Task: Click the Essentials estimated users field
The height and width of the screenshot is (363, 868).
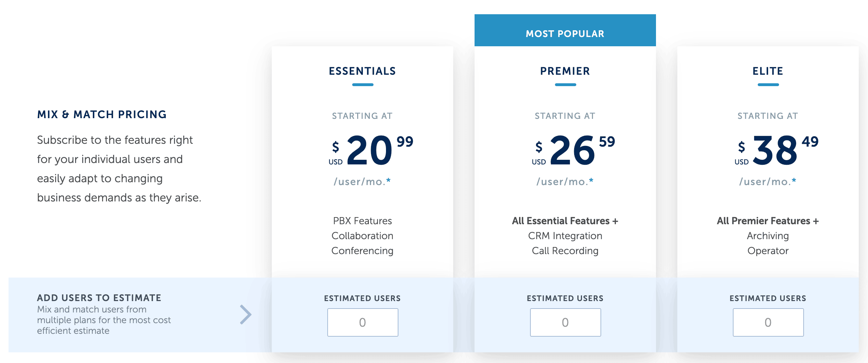Action: coord(362,322)
